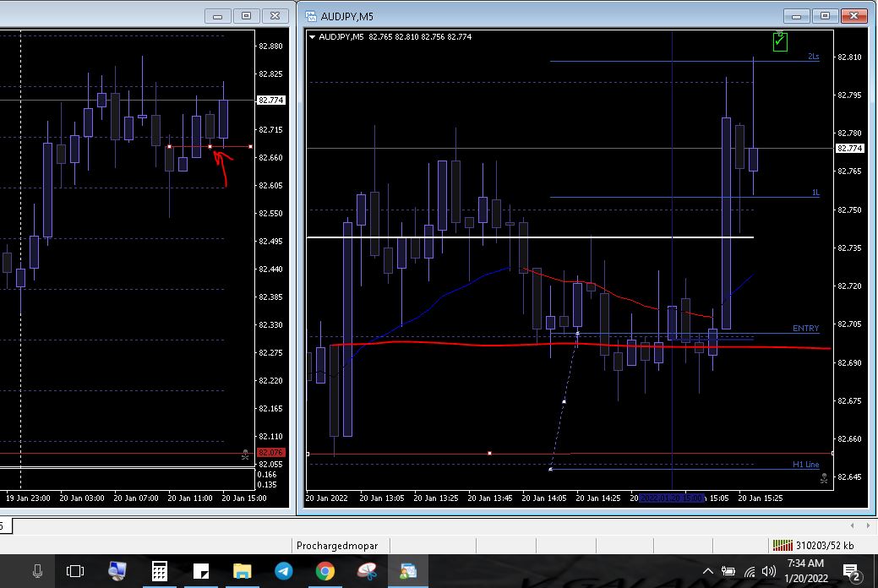Open Telegram from the taskbar

coord(283,572)
